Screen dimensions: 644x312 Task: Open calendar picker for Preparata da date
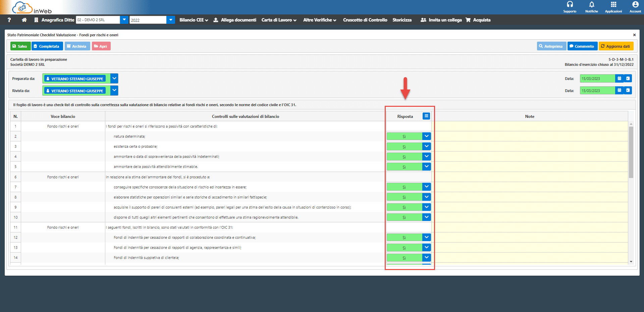click(x=620, y=79)
